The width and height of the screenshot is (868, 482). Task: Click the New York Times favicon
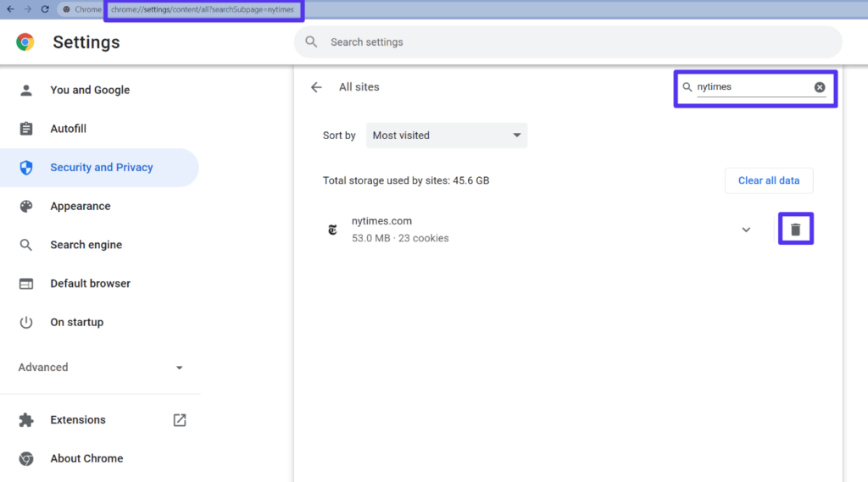coord(332,230)
